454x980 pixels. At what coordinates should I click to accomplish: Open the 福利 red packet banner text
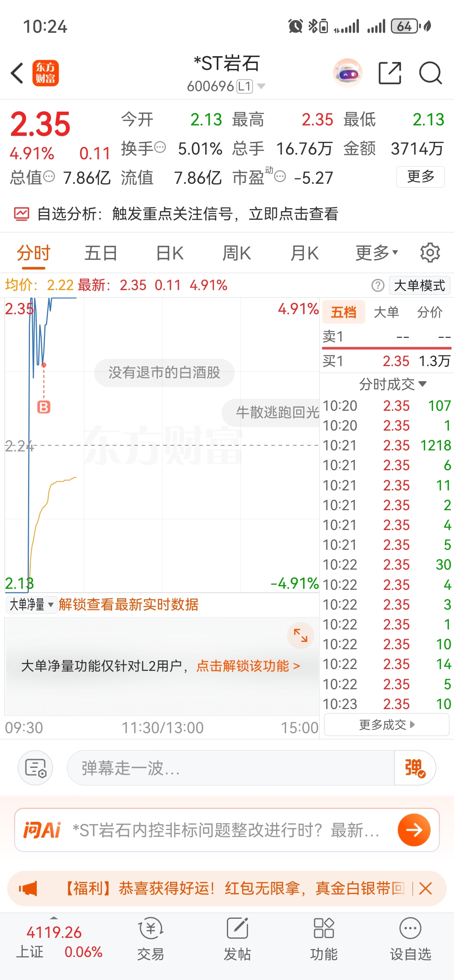click(233, 888)
